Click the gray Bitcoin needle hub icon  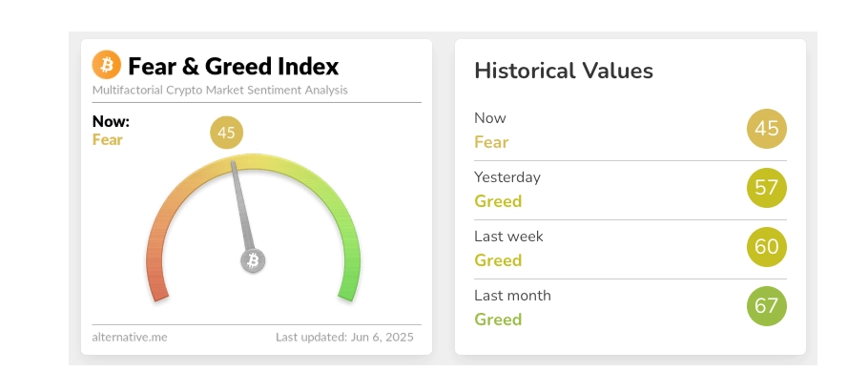coord(253,260)
